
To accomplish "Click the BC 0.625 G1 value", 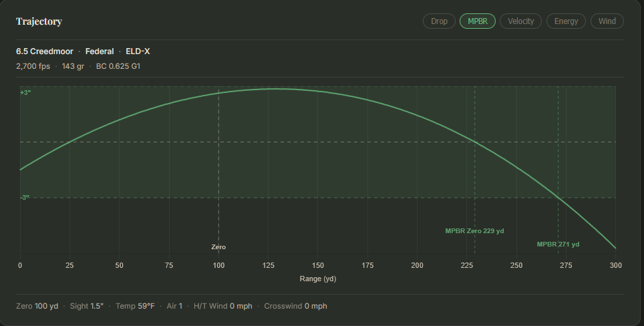I will (x=118, y=66).
